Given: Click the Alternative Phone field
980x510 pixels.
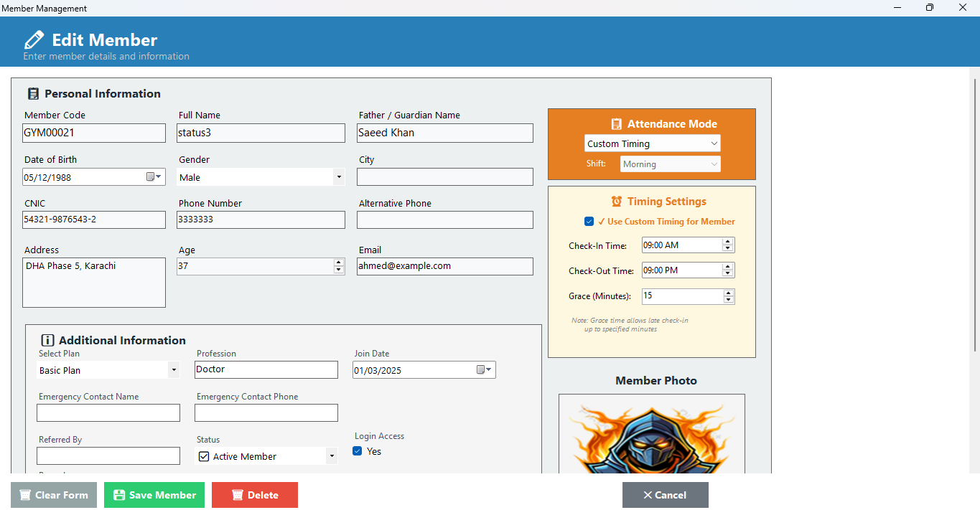Looking at the screenshot, I should pyautogui.click(x=445, y=219).
